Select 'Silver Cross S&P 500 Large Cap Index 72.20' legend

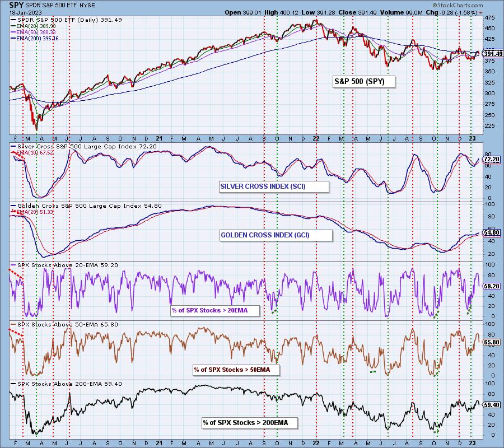coord(83,147)
